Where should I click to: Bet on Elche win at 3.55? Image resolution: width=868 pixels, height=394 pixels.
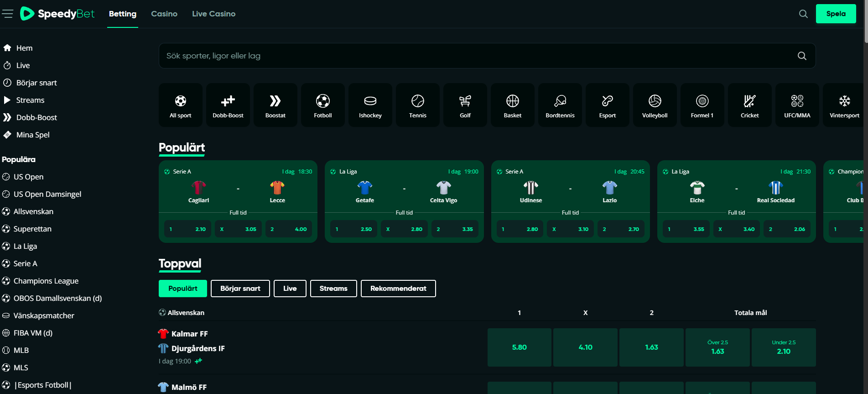pyautogui.click(x=686, y=229)
